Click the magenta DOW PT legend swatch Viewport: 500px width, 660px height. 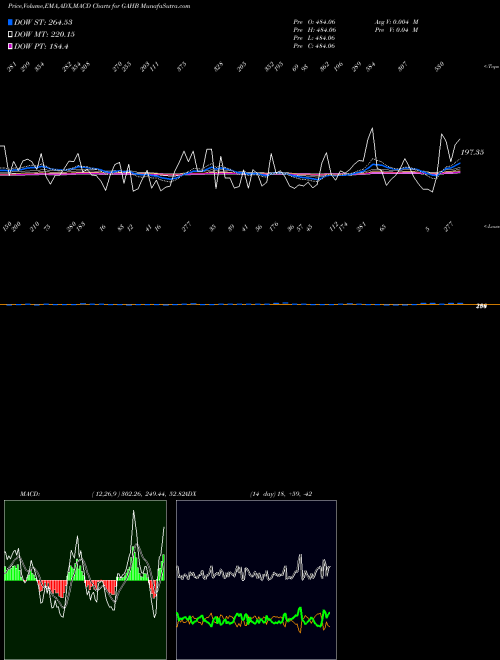(10, 46)
